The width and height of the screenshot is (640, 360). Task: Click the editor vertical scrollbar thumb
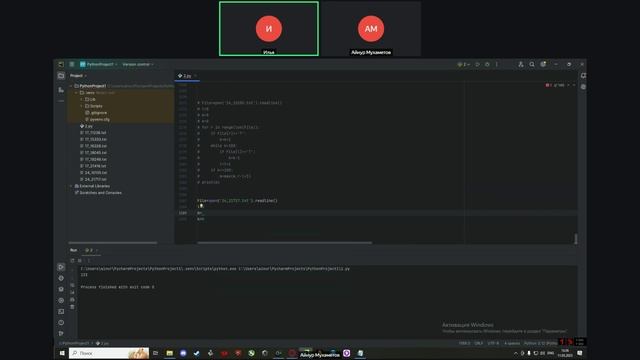576,238
